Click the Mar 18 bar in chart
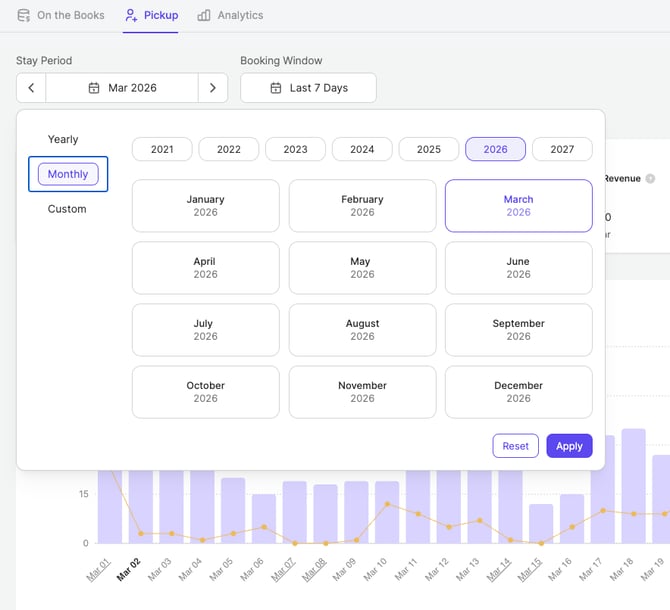Image resolution: width=670 pixels, height=610 pixels. [633, 490]
